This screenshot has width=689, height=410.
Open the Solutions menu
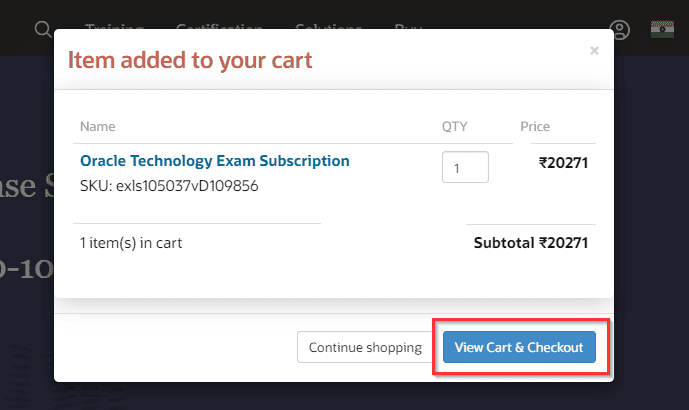(x=329, y=29)
